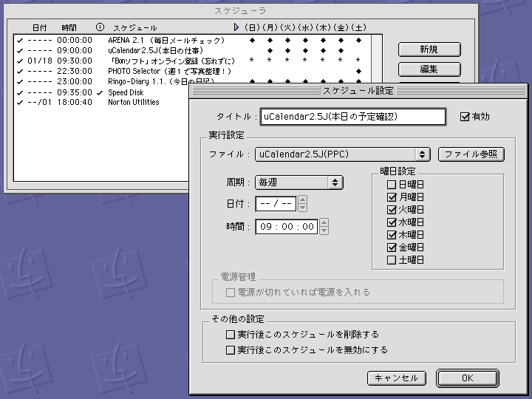Image resolution: width=532 pixels, height=399 pixels.
Task: Toggle the enabled checkmark of Speed Disk row
Action: 20,92
